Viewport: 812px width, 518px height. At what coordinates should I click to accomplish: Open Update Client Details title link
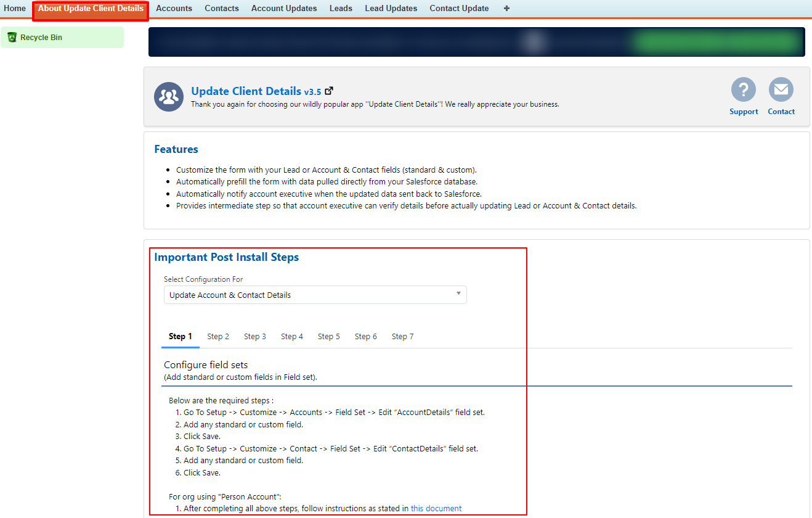pyautogui.click(x=246, y=91)
